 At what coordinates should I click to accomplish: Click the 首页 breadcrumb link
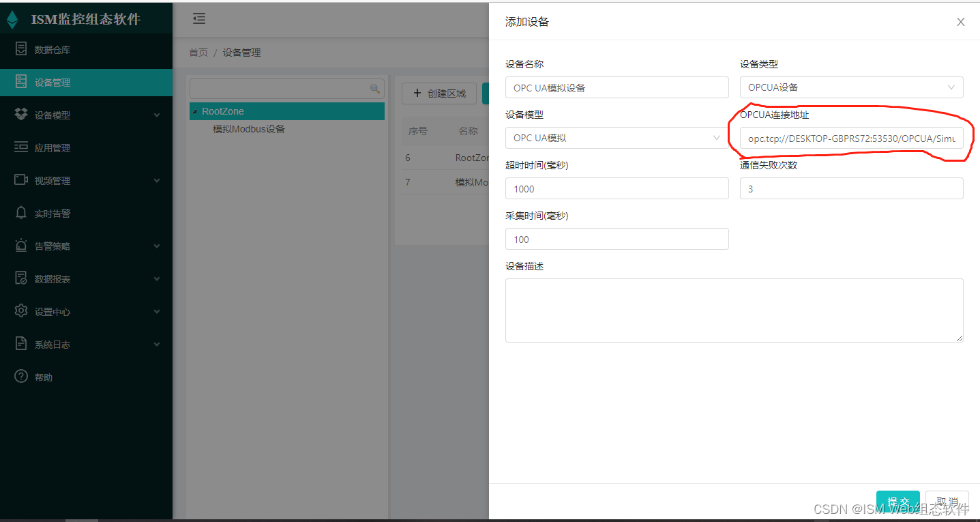pos(198,53)
